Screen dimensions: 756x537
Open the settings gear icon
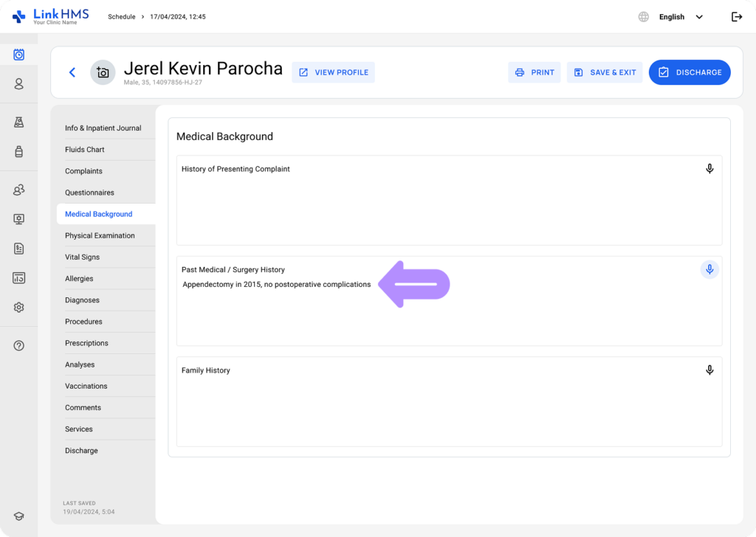(18, 308)
